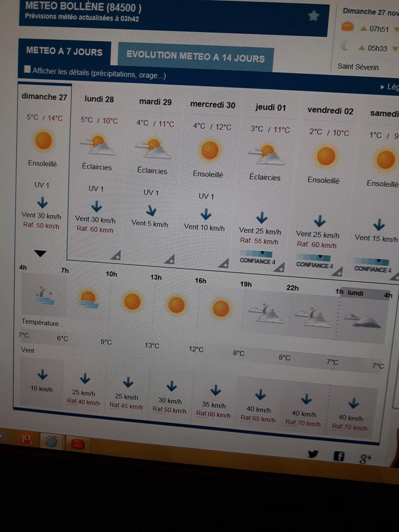399x532 pixels.
Task: Expand jeudi 01 hourly details corner arrow
Action: coord(280,267)
